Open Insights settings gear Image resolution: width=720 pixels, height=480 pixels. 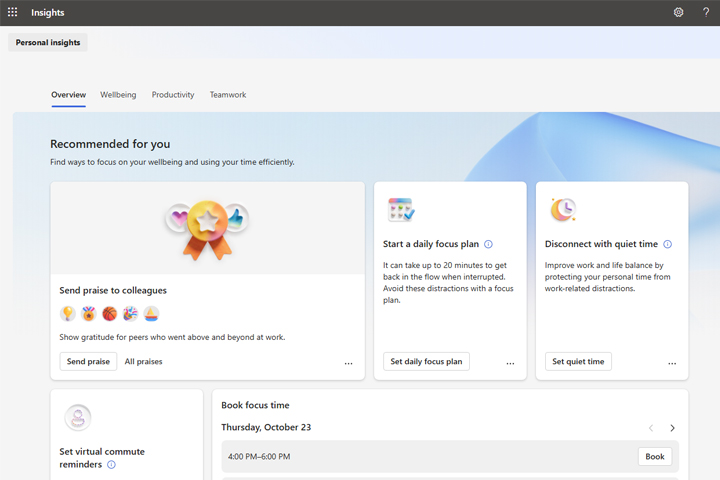(678, 13)
